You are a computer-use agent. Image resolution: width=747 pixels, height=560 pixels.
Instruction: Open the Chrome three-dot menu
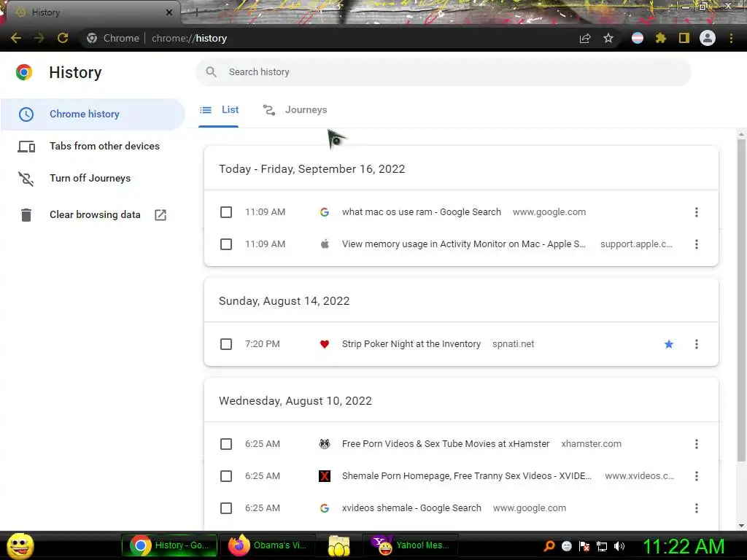[731, 38]
